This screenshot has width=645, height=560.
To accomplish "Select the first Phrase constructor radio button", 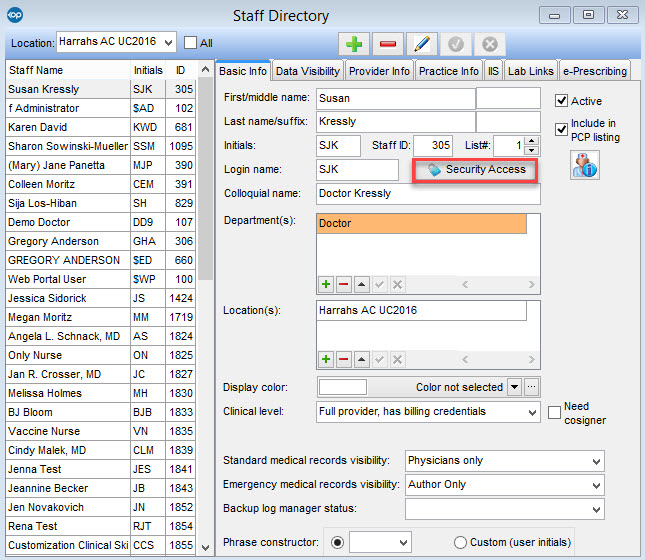I will pos(337,542).
